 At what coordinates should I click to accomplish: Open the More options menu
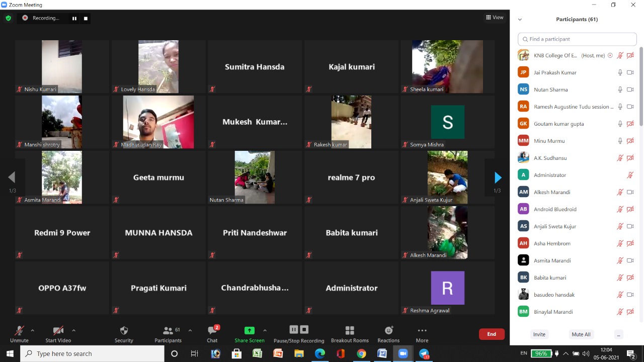(x=422, y=334)
